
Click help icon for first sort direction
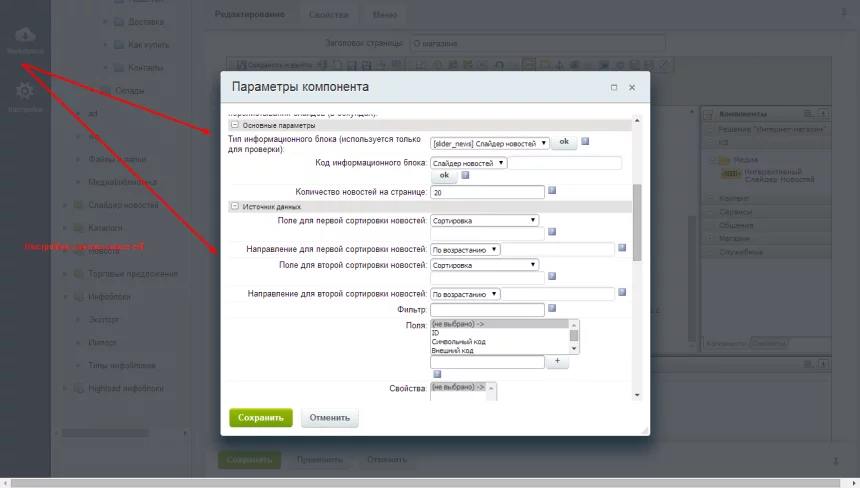(621, 247)
